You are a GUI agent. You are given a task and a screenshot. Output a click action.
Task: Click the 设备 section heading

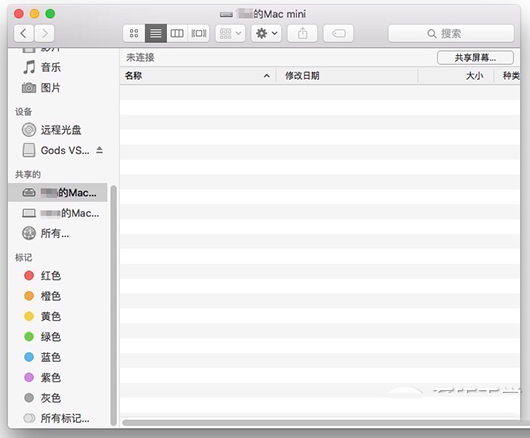(23, 112)
